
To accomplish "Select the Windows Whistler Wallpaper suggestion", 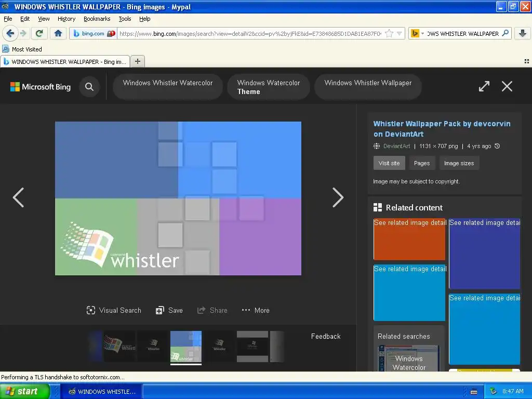I will click(x=368, y=87).
